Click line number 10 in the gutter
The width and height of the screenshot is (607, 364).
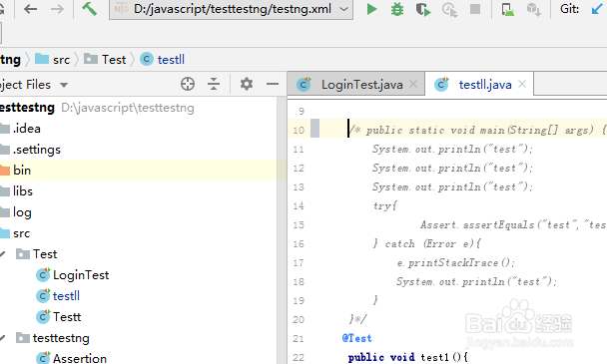pyautogui.click(x=299, y=130)
